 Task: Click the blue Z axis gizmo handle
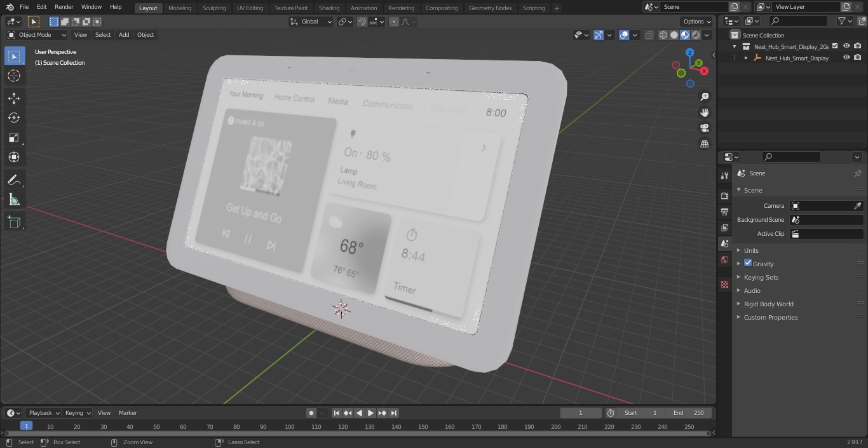coord(690,53)
